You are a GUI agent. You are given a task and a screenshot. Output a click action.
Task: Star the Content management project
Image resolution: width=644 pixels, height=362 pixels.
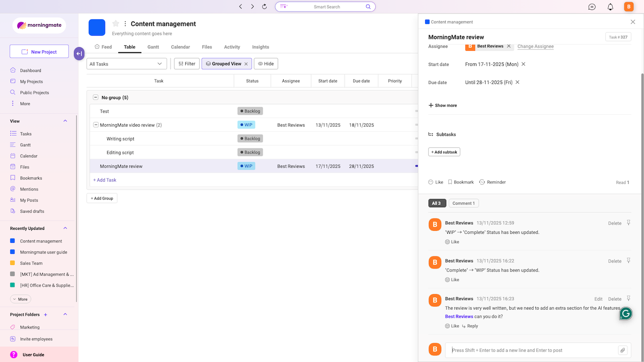click(116, 24)
